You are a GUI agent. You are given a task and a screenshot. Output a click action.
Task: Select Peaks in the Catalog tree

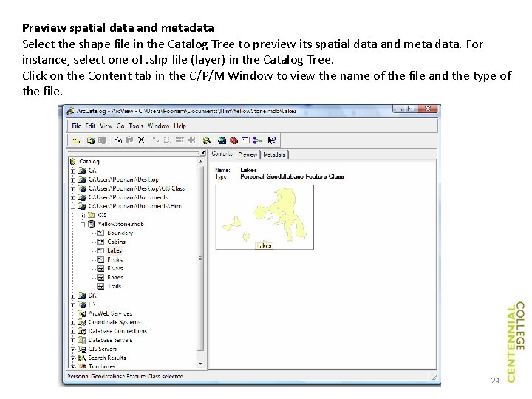click(x=115, y=259)
